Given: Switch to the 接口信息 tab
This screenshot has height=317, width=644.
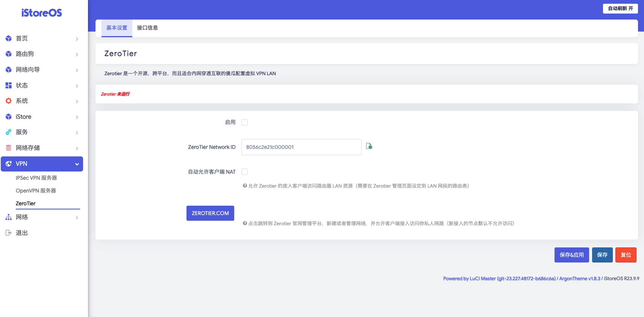Looking at the screenshot, I should tap(147, 28).
